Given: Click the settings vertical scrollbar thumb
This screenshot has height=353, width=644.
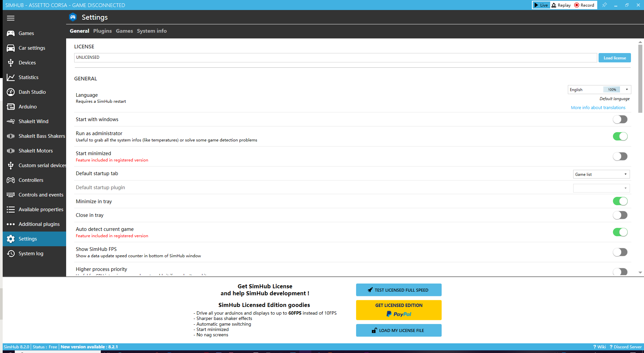Looking at the screenshot, I should coord(640,78).
